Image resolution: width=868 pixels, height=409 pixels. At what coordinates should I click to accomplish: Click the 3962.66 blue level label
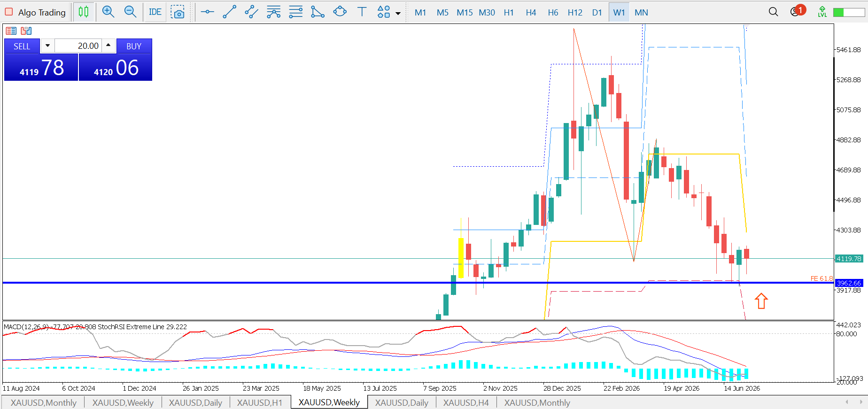tap(849, 283)
